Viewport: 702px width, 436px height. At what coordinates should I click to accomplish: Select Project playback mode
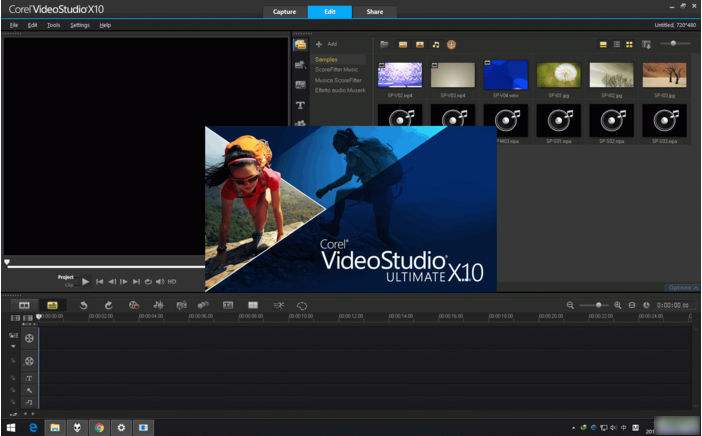coord(65,277)
